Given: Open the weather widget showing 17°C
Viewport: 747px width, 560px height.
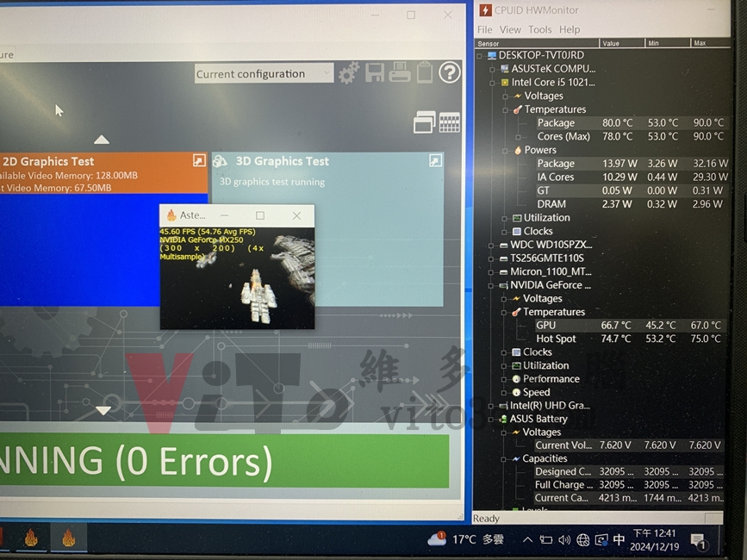Looking at the screenshot, I should (465, 539).
